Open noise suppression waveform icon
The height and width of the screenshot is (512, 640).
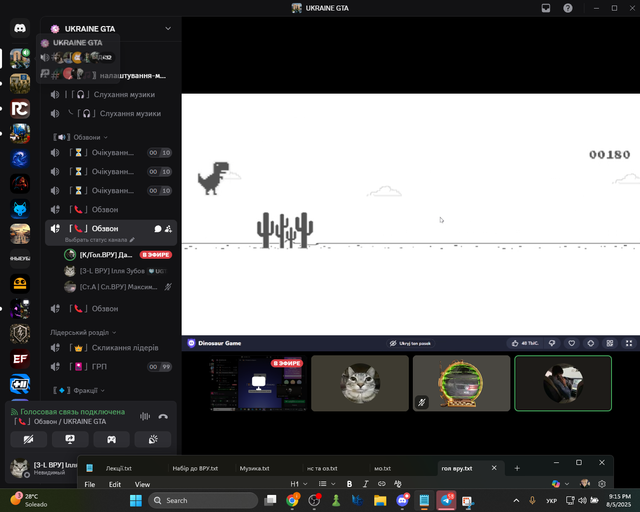pos(145,416)
